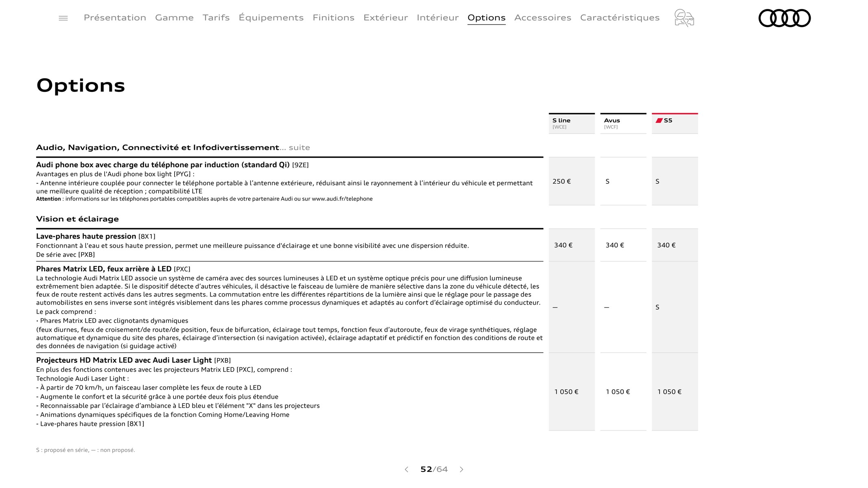Screen dimensions: 868x488
Task: Click the 250 € price cell
Action: click(572, 181)
